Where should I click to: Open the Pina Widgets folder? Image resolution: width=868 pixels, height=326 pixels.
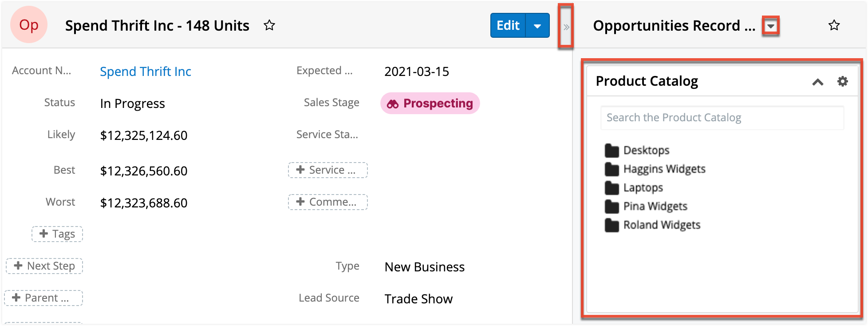click(x=656, y=207)
